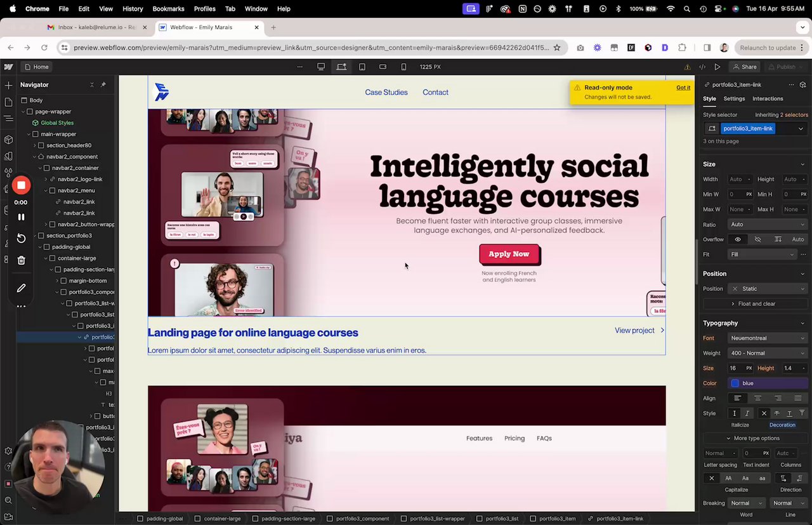The height and width of the screenshot is (525, 812).
Task: Click the warning triangle in top bar
Action: pyautogui.click(x=687, y=67)
